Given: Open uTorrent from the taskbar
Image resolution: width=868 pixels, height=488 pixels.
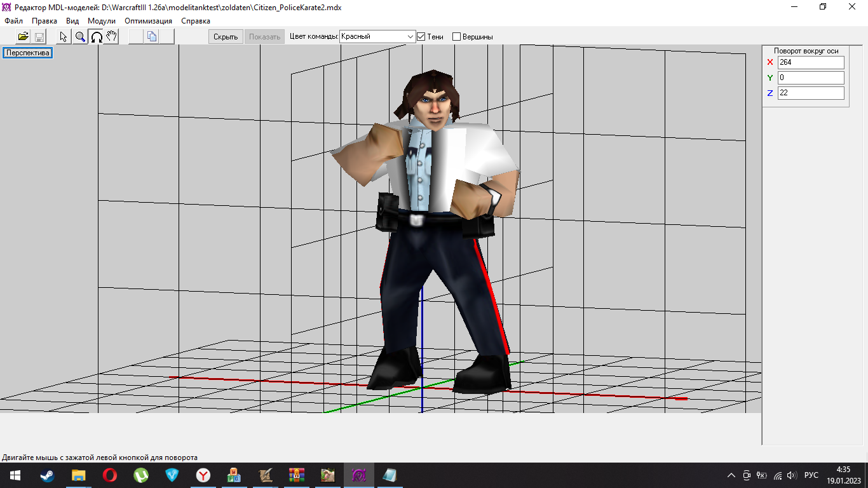Looking at the screenshot, I should click(140, 475).
